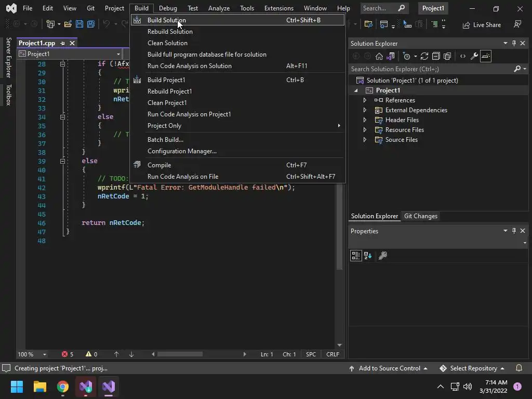The width and height of the screenshot is (532, 399).
Task: Select Clean Solution menu entry
Action: [237, 43]
